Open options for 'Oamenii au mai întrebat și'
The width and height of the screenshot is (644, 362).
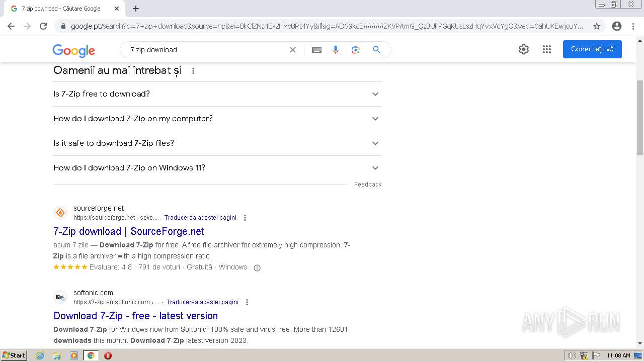point(193,71)
